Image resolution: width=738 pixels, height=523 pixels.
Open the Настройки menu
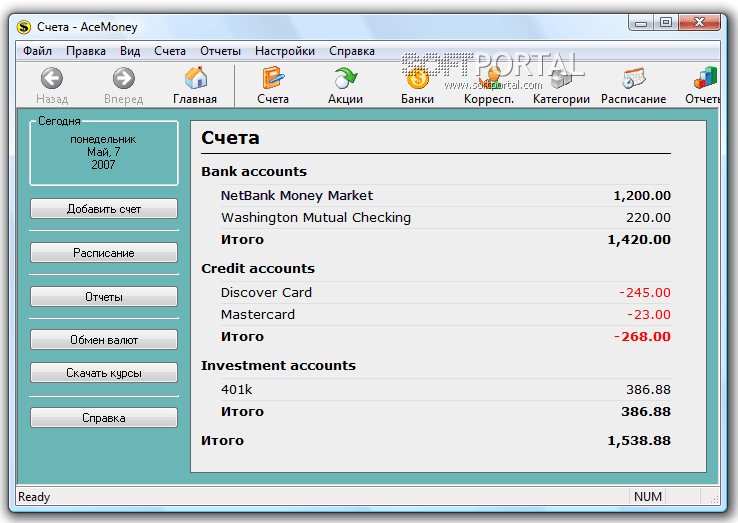click(285, 51)
